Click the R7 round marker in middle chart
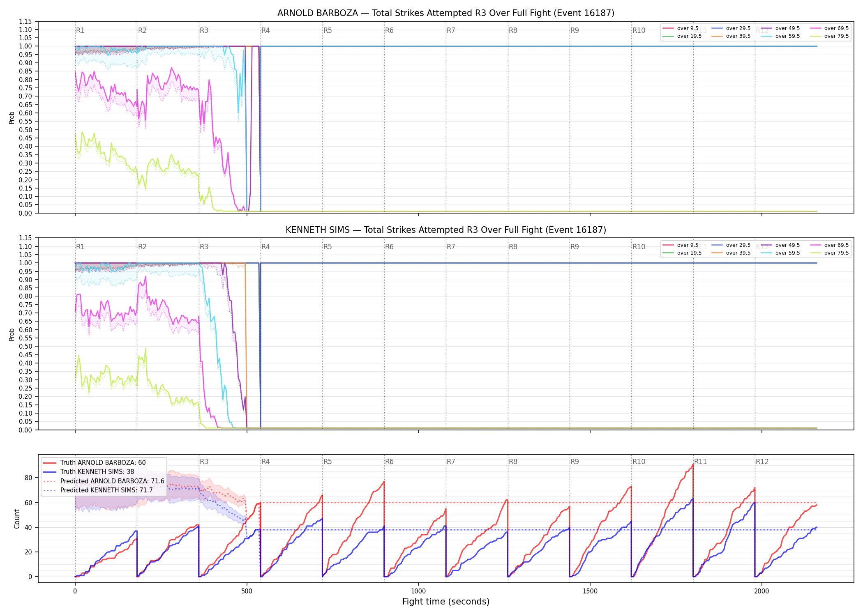Viewport: 863px width, 616px height. [451, 247]
